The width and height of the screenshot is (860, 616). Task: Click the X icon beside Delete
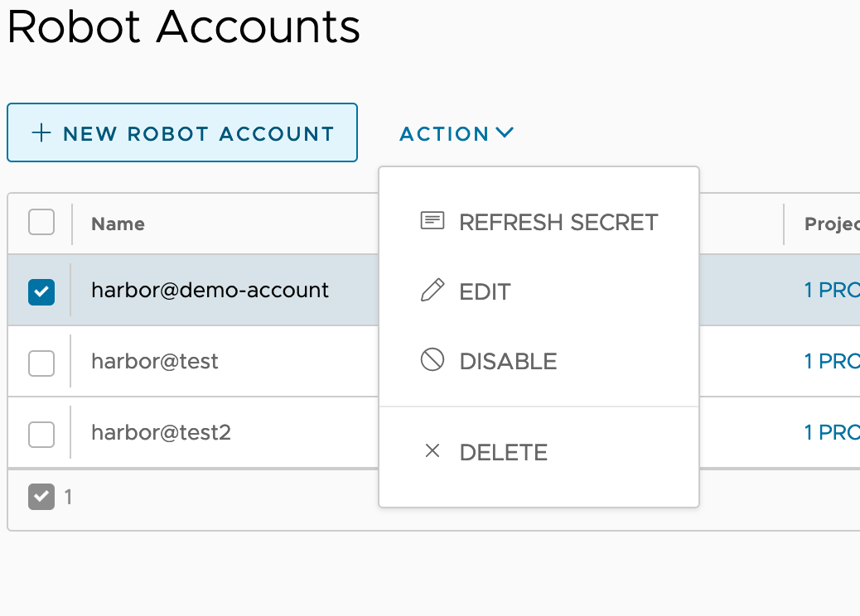click(x=432, y=451)
